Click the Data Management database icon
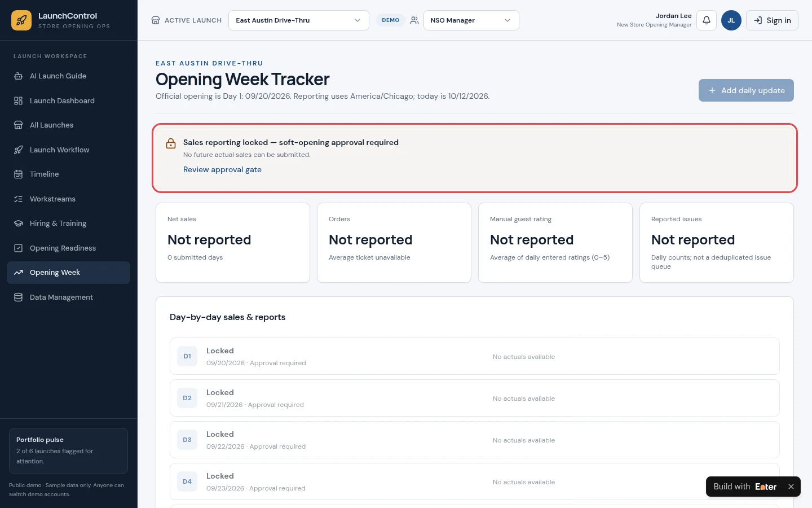Image resolution: width=812 pixels, height=508 pixels. pos(18,297)
